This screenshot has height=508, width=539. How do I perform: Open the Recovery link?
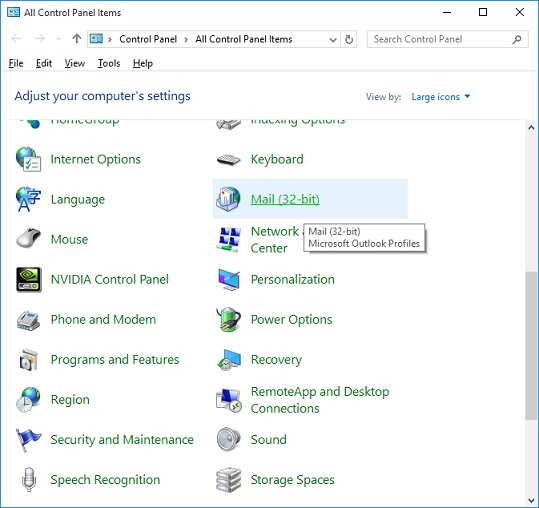click(x=276, y=360)
